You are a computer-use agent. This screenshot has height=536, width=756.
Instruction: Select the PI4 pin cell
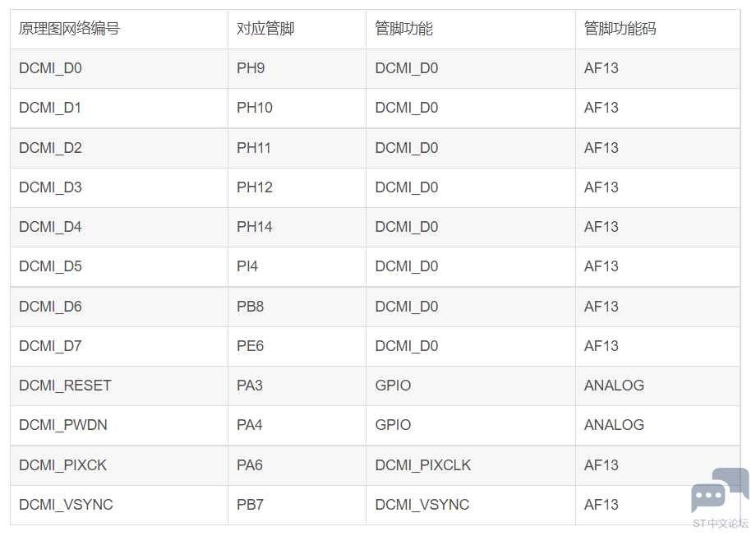pyautogui.click(x=297, y=267)
